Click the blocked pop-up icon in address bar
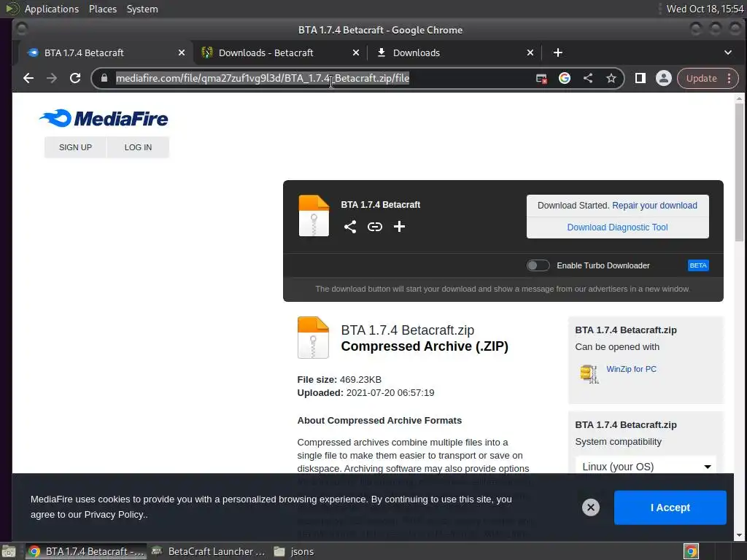Screen dimensions: 747x560 point(541,79)
